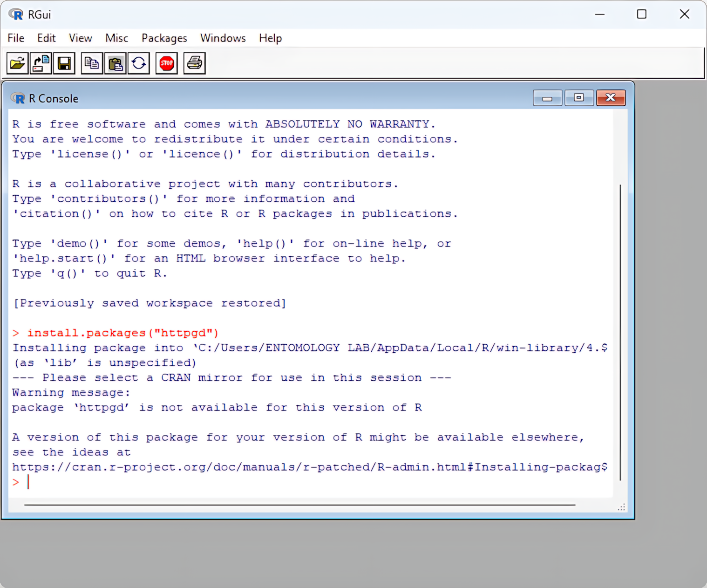Open the File menu
This screenshot has width=707, height=588.
click(16, 38)
